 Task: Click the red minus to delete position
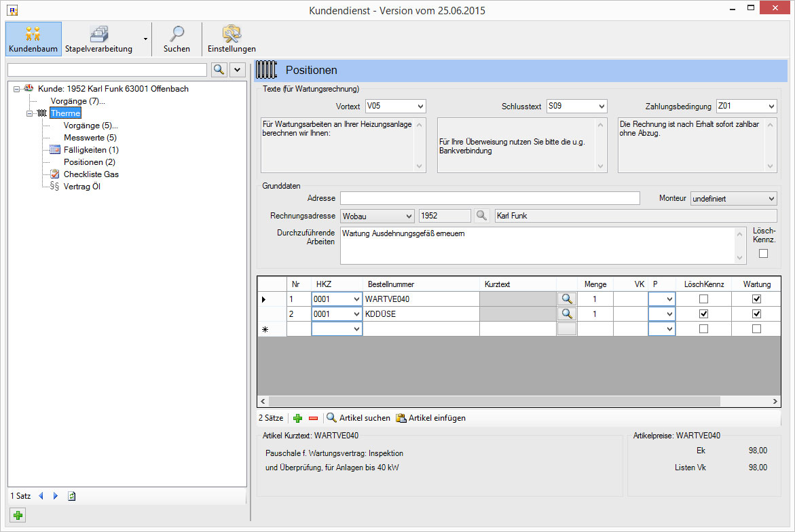coord(313,419)
